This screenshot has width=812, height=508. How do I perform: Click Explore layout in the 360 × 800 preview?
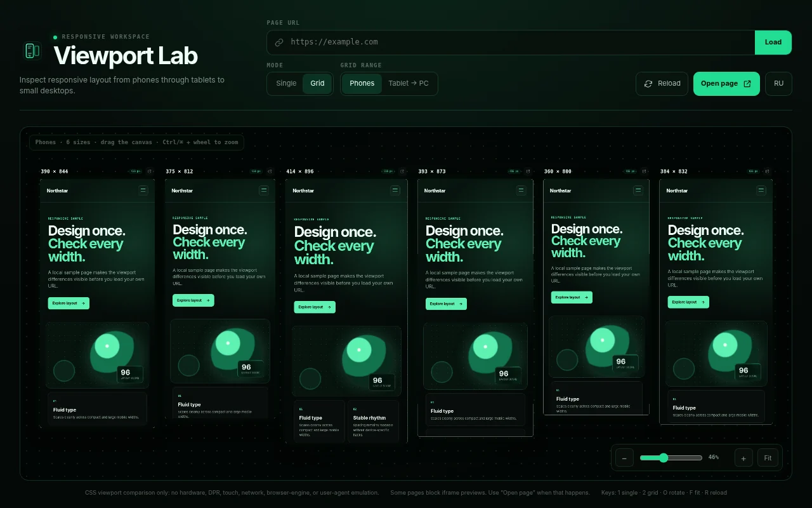(x=572, y=297)
